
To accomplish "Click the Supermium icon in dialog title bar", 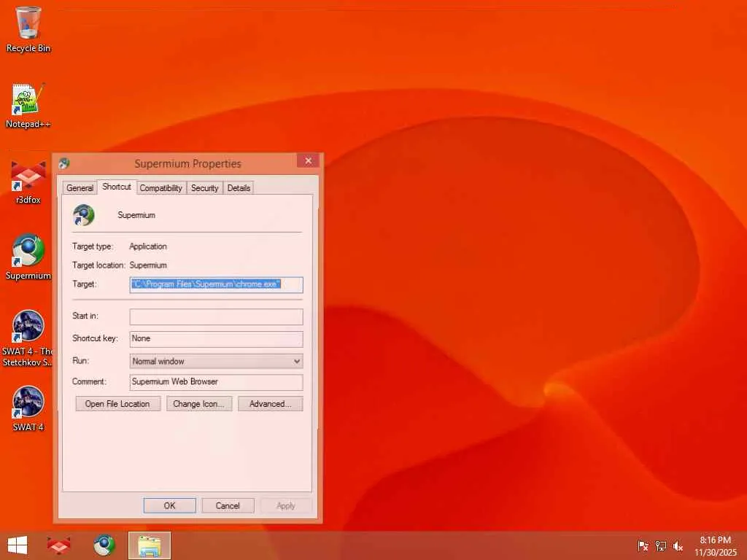I will coord(64,163).
